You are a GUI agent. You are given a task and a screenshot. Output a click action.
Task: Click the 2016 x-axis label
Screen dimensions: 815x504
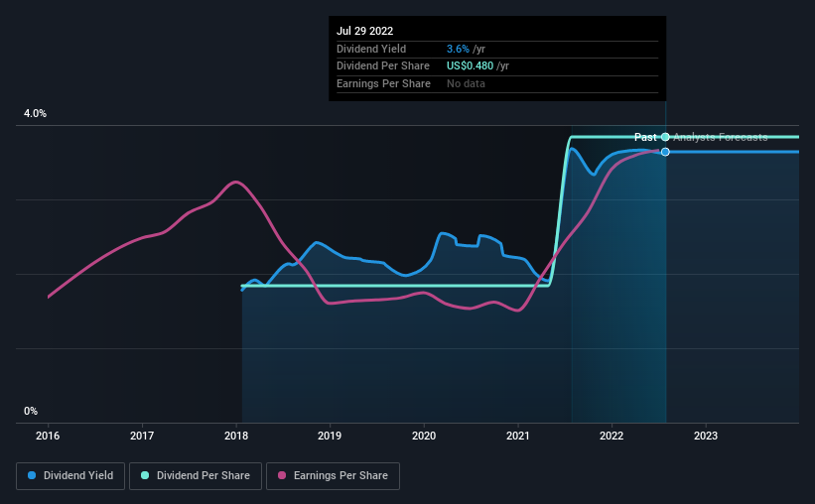point(48,436)
